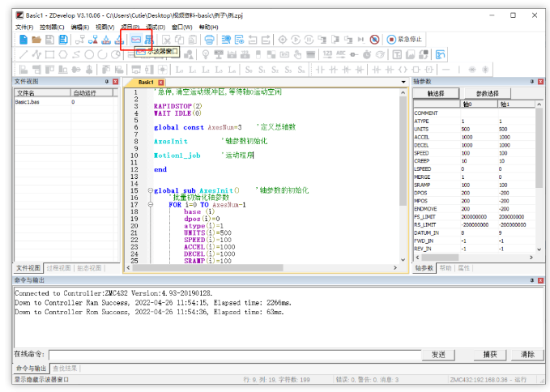Print using the blue printer icon
Image resolution: width=550 pixels, height=392 pixels.
[210, 40]
